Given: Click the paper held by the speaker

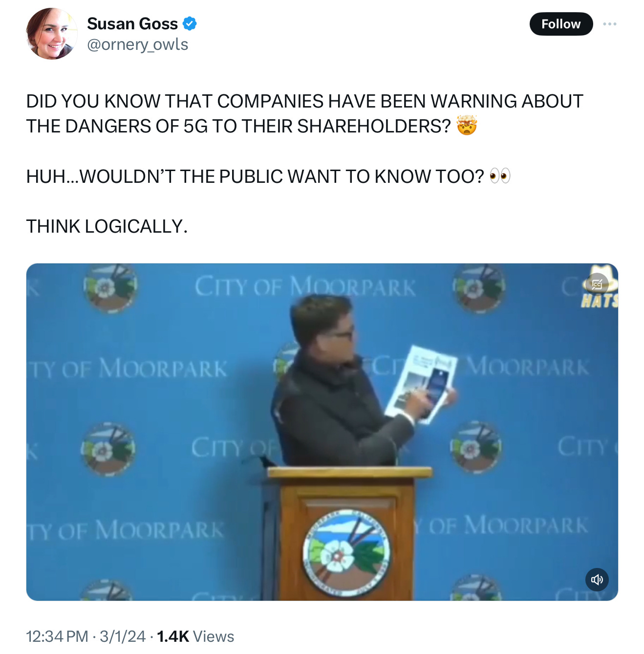Looking at the screenshot, I should tap(420, 384).
